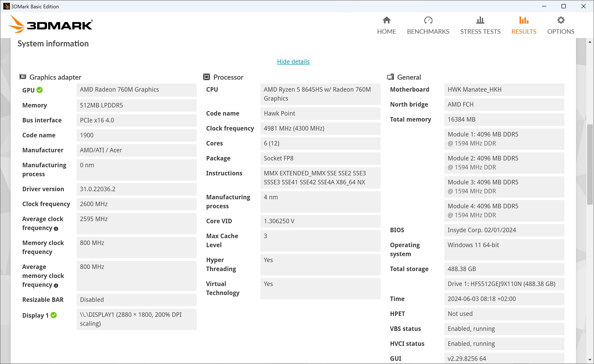The image size is (594, 364).
Task: Click the cores value 6 (12)
Action: click(320, 143)
